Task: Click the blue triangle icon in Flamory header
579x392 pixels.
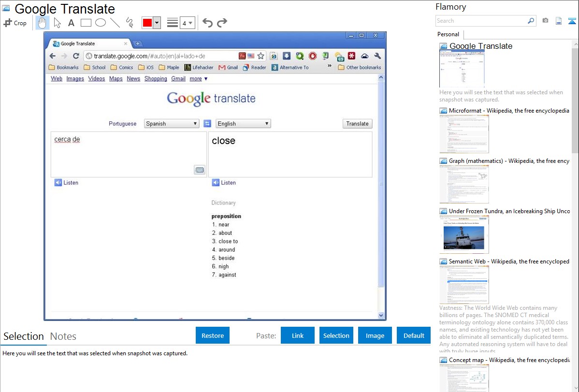Action: click(572, 21)
